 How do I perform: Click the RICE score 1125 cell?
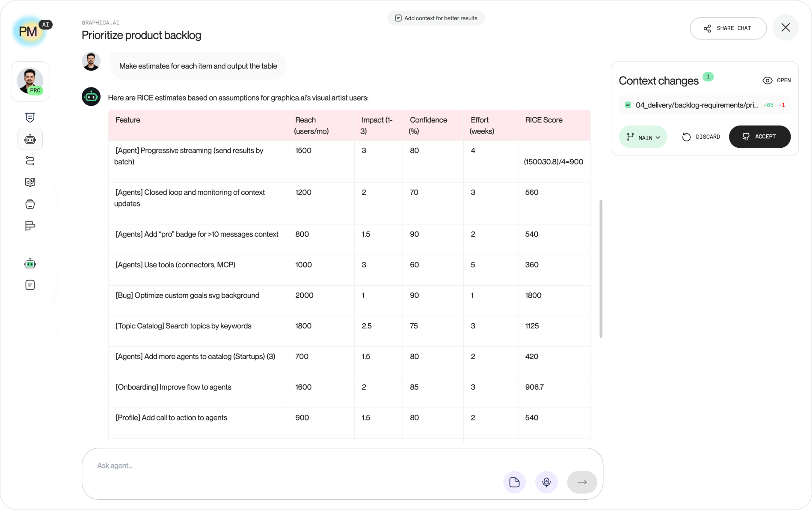(x=554, y=331)
